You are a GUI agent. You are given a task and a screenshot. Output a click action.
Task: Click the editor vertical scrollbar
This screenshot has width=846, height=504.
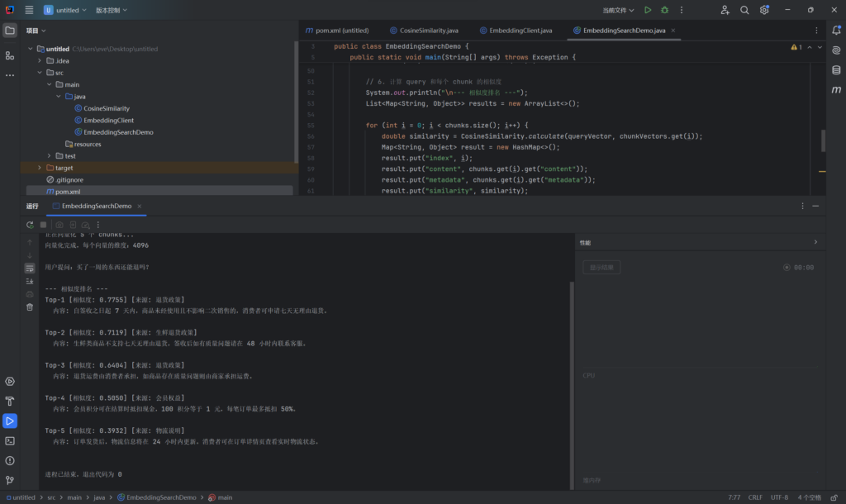coord(823,140)
